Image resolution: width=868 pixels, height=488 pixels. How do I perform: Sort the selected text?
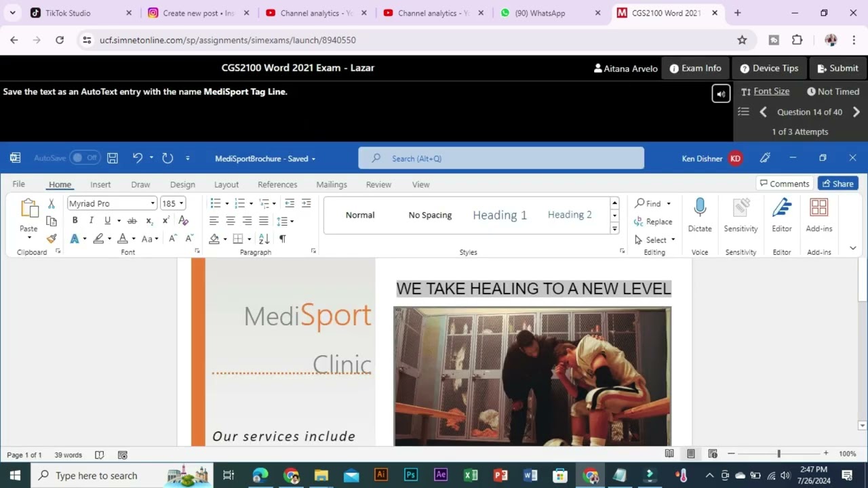(264, 239)
